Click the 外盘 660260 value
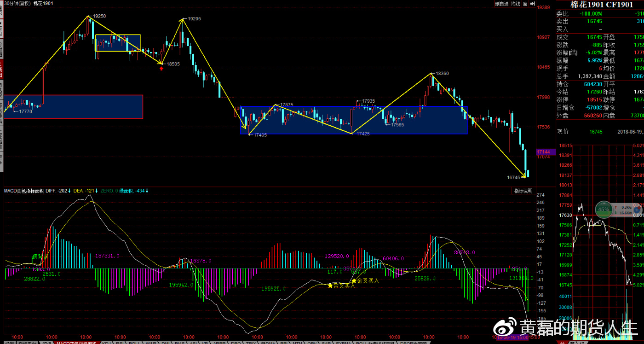Screen dimensions: 644x344 pos(593,116)
